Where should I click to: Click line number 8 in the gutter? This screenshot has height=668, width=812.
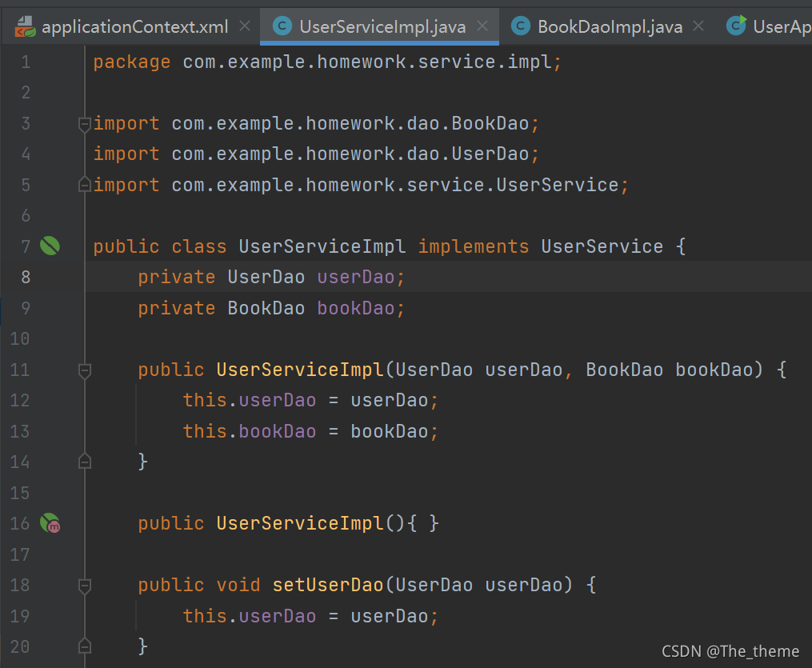[x=26, y=277]
